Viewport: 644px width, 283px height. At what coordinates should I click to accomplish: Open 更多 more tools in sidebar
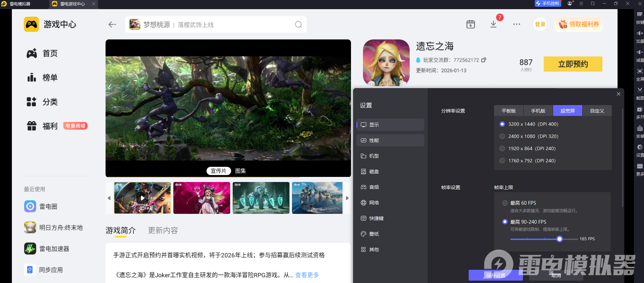tap(640, 170)
